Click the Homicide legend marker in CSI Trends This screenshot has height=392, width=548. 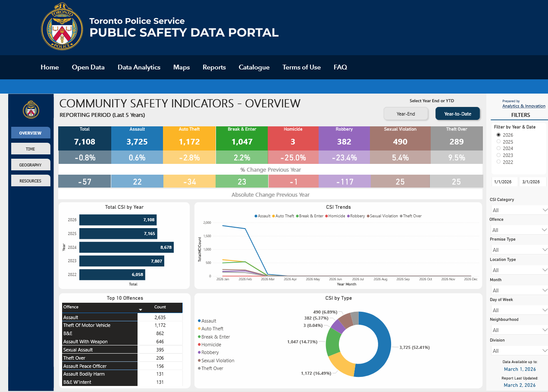pyautogui.click(x=327, y=216)
